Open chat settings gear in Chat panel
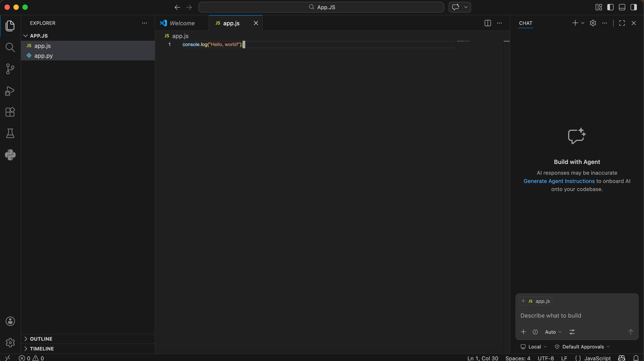The height and width of the screenshot is (361, 644). coord(593,23)
